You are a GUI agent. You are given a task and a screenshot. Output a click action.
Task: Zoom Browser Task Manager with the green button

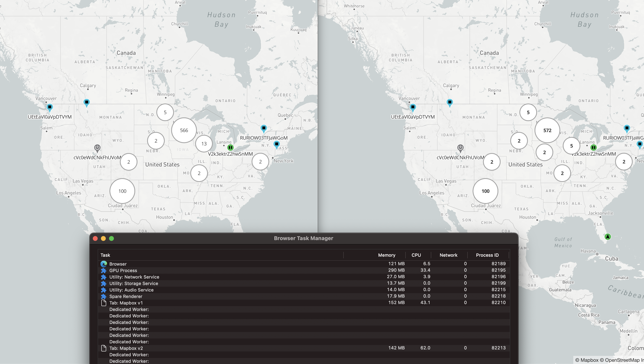[x=112, y=238]
